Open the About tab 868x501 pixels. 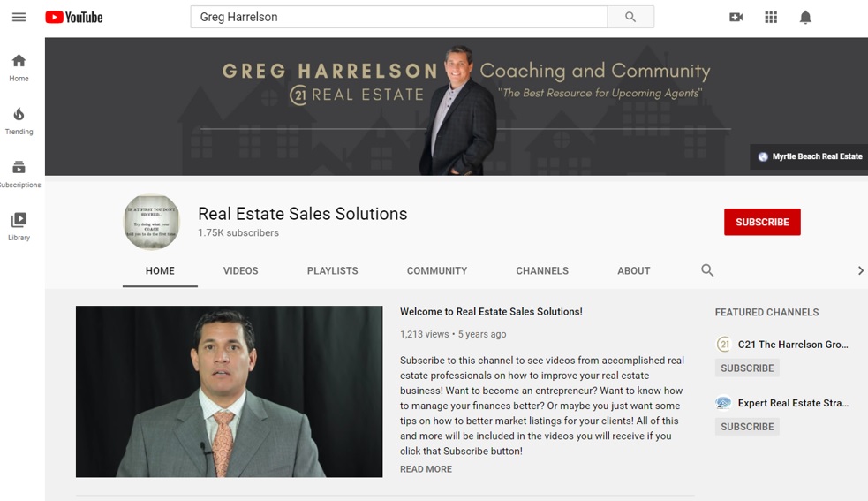[x=633, y=270]
